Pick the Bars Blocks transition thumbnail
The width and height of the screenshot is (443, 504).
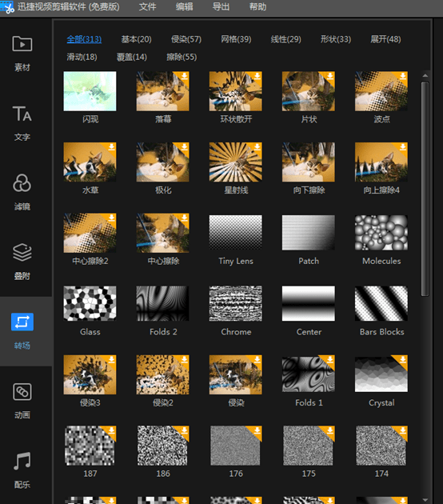(381, 303)
